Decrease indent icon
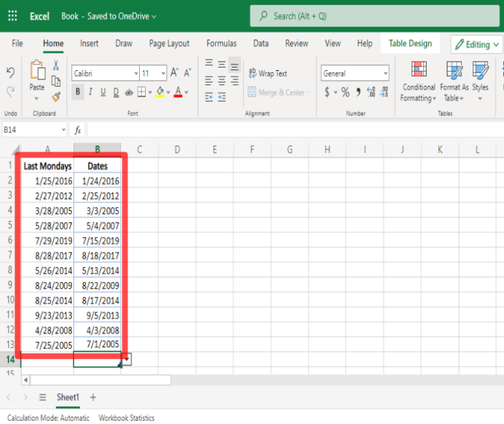 click(x=209, y=96)
